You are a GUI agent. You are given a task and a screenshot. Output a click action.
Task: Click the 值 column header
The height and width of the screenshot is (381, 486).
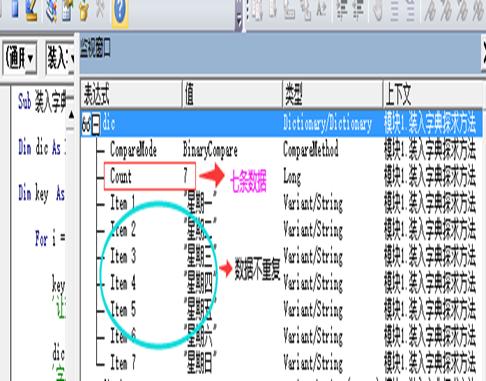tap(232, 95)
